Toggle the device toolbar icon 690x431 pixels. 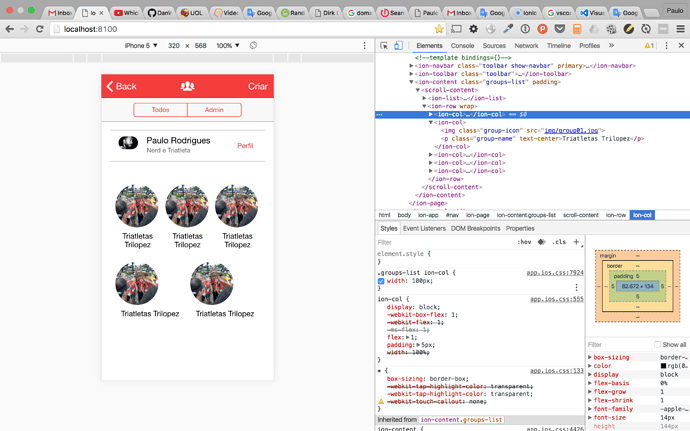[x=398, y=45]
